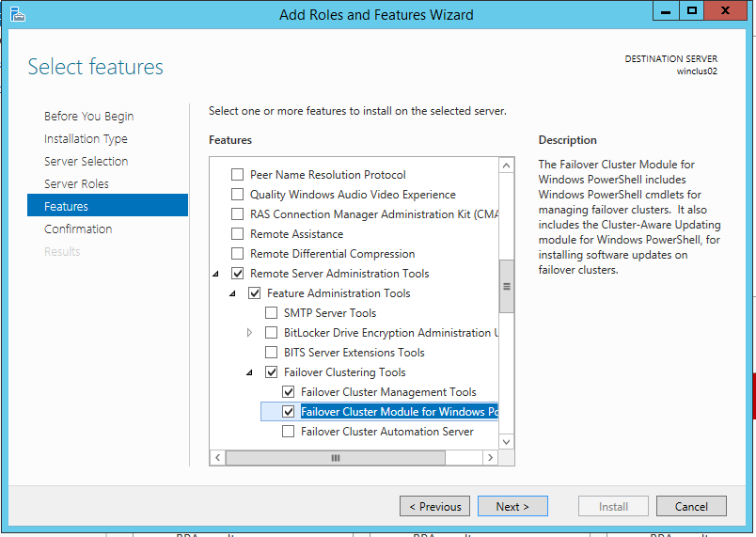Screen dimensions: 756x537
Task: Collapse the Failover Clustering Tools node
Action: [x=249, y=372]
